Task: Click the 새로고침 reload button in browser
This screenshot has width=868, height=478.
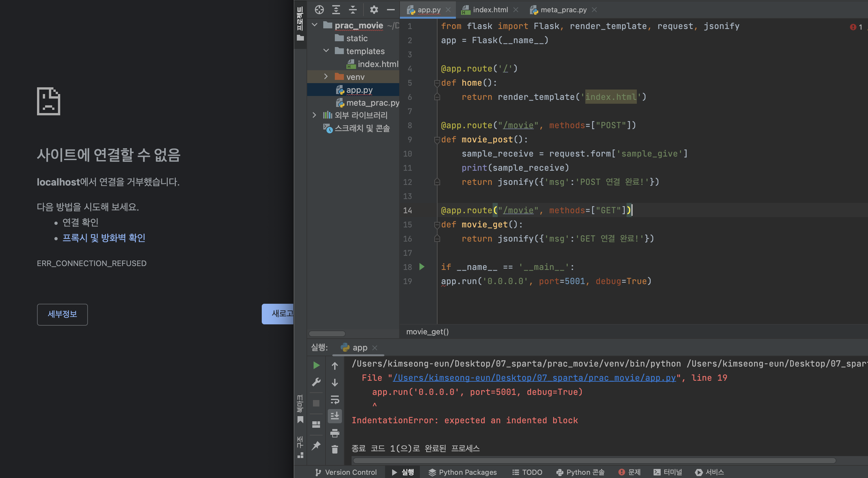Action: (x=278, y=314)
